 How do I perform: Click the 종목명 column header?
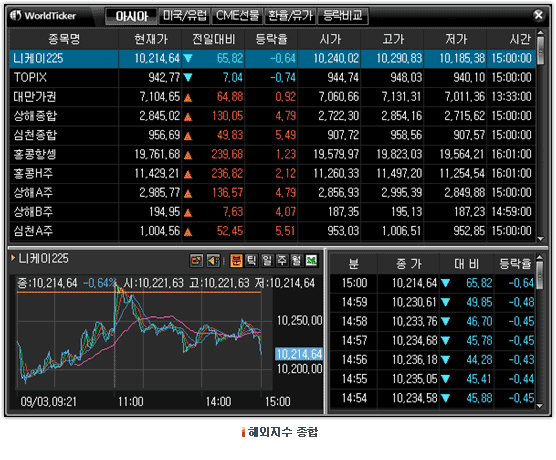click(64, 39)
